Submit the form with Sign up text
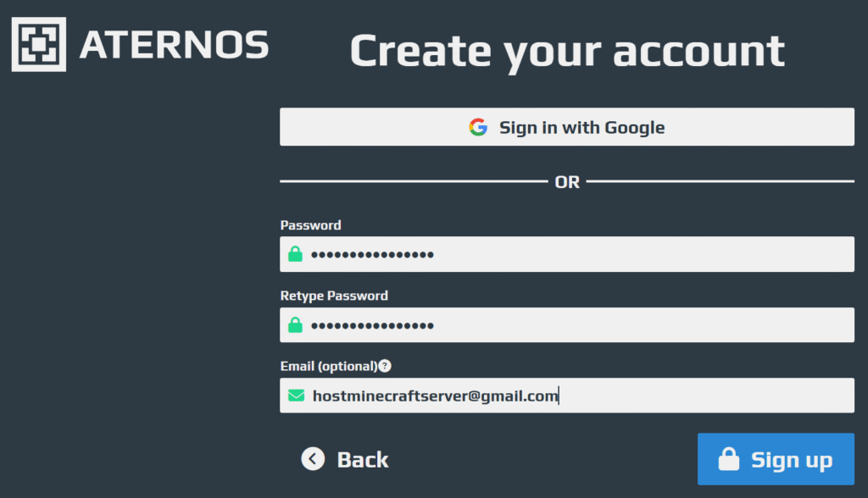 pos(792,460)
